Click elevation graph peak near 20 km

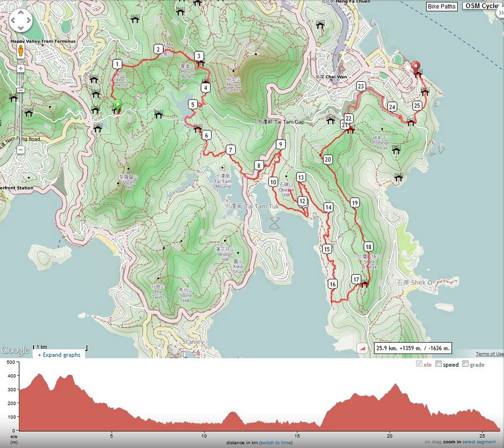click(x=395, y=385)
